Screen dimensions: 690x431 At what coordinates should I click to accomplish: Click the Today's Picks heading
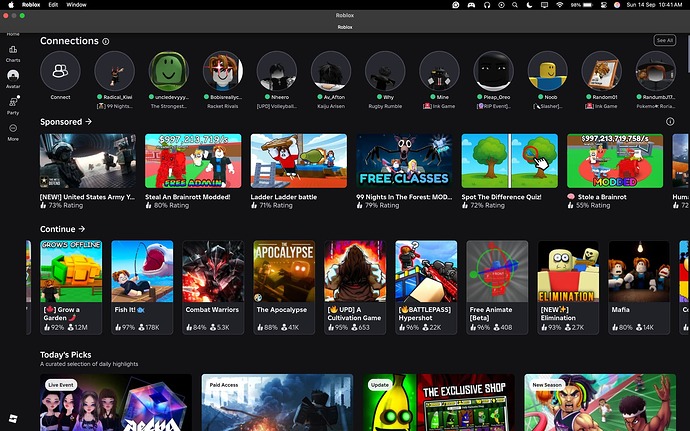point(66,354)
